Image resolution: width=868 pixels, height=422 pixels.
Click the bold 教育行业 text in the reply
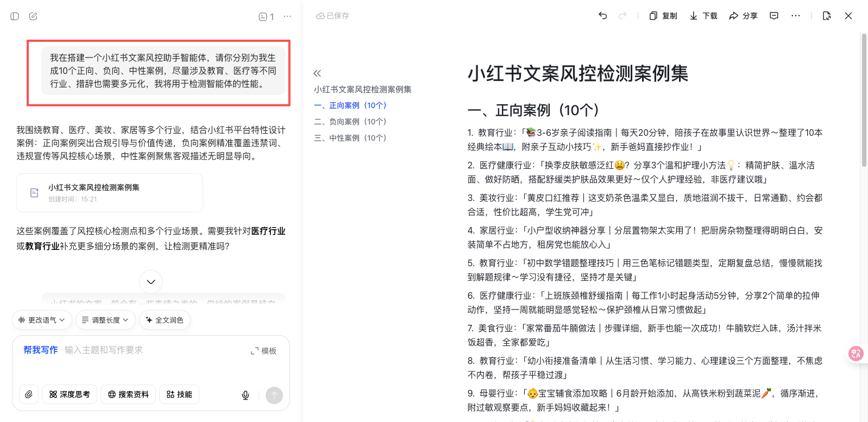point(42,246)
